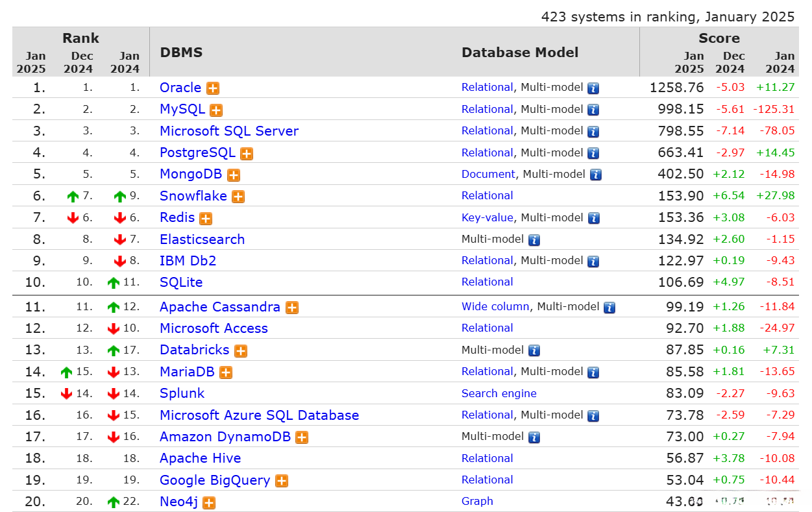Follow the Elasticsearch link
Image resolution: width=812 pixels, height=512 pixels.
(203, 239)
